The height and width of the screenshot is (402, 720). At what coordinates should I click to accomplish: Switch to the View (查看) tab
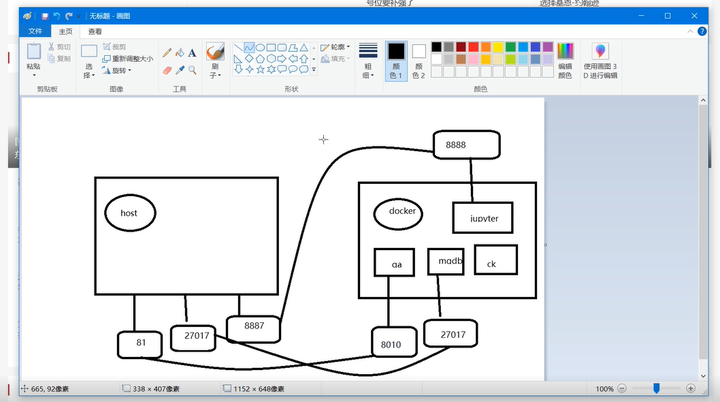click(x=95, y=31)
